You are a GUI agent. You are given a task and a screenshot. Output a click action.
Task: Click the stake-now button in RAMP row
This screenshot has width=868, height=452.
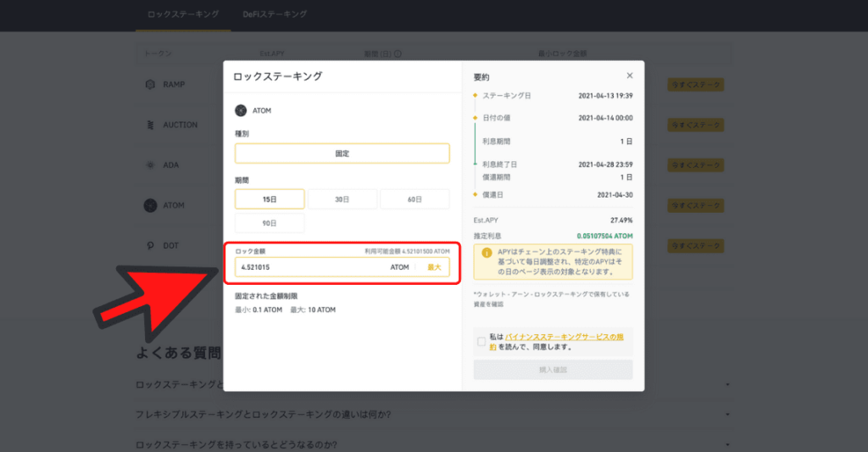click(x=696, y=85)
